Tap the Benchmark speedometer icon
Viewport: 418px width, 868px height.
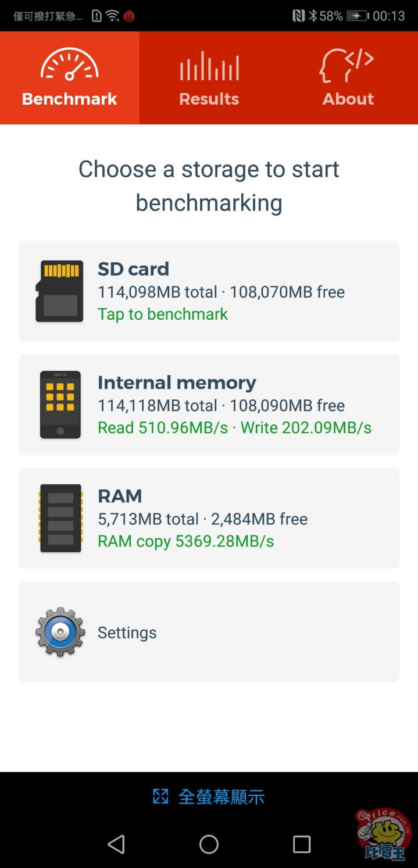(69, 64)
